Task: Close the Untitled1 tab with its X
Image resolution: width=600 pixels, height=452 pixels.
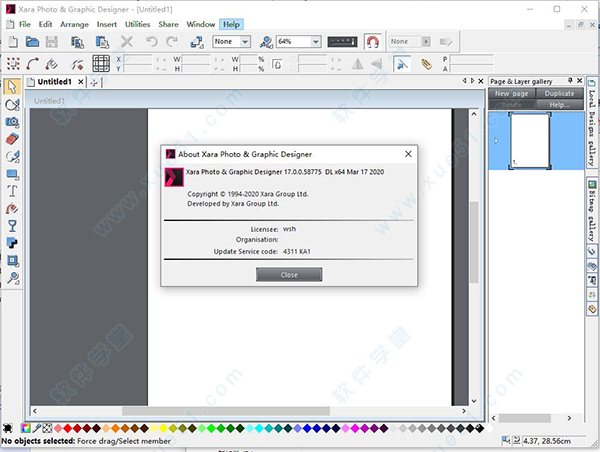Action: click(x=81, y=82)
